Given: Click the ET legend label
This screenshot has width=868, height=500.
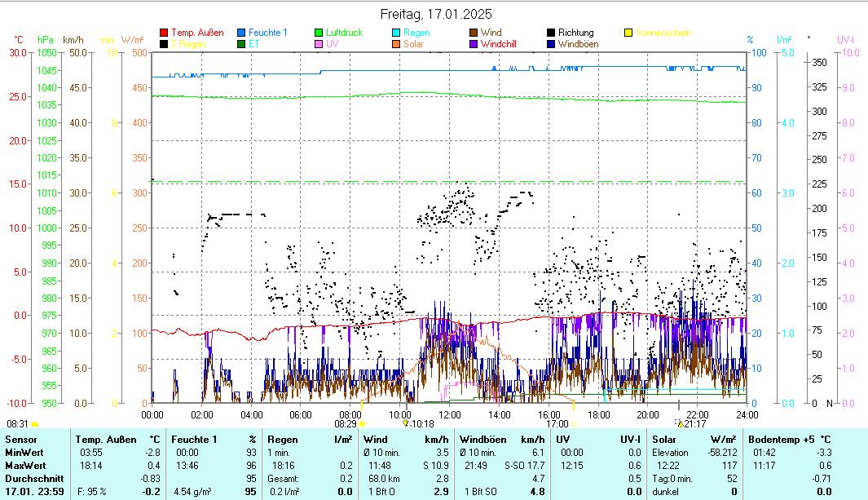Looking at the screenshot, I should [253, 44].
